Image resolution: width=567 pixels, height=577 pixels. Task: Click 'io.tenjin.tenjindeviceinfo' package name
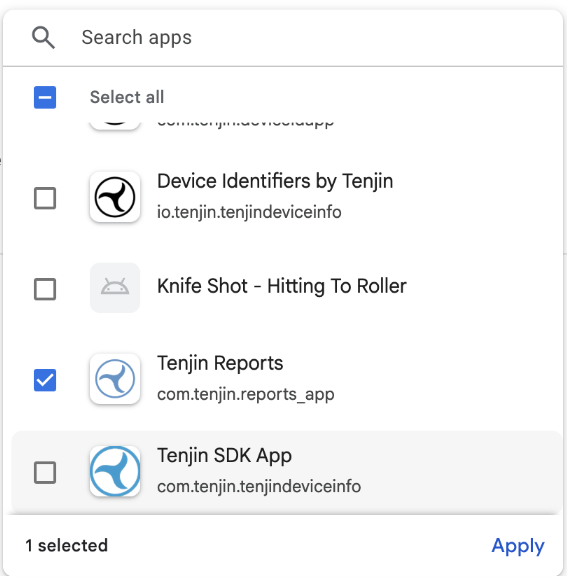point(249,212)
